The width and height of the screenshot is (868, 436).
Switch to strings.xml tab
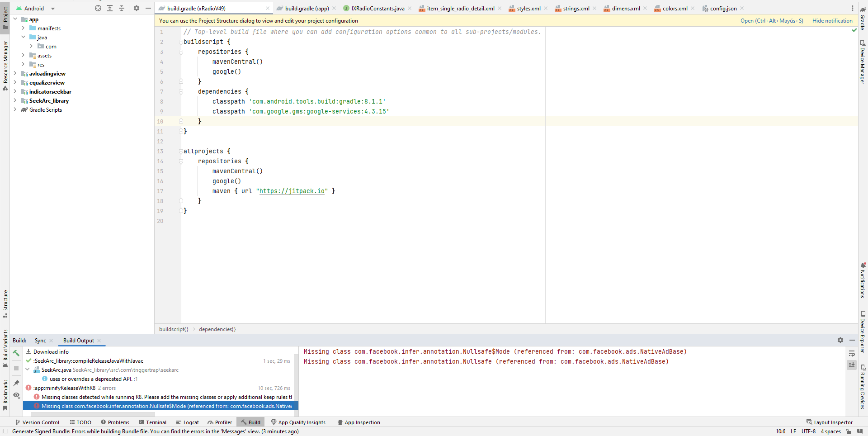pos(576,8)
